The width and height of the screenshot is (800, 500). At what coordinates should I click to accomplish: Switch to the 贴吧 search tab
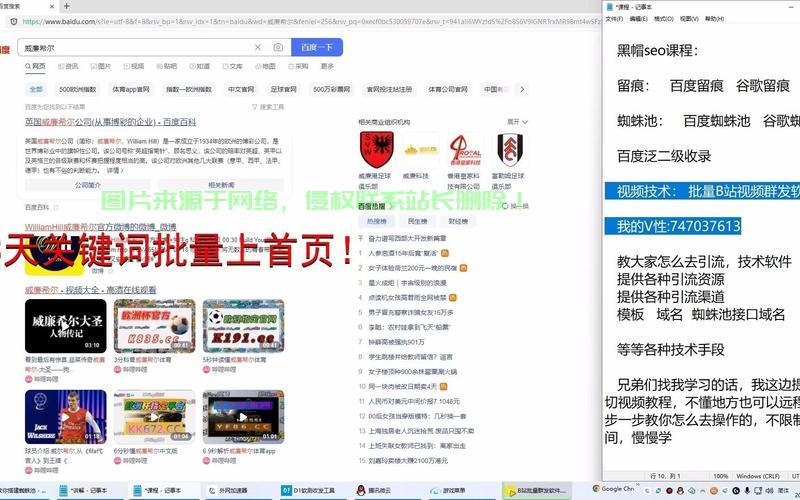pyautogui.click(x=167, y=66)
